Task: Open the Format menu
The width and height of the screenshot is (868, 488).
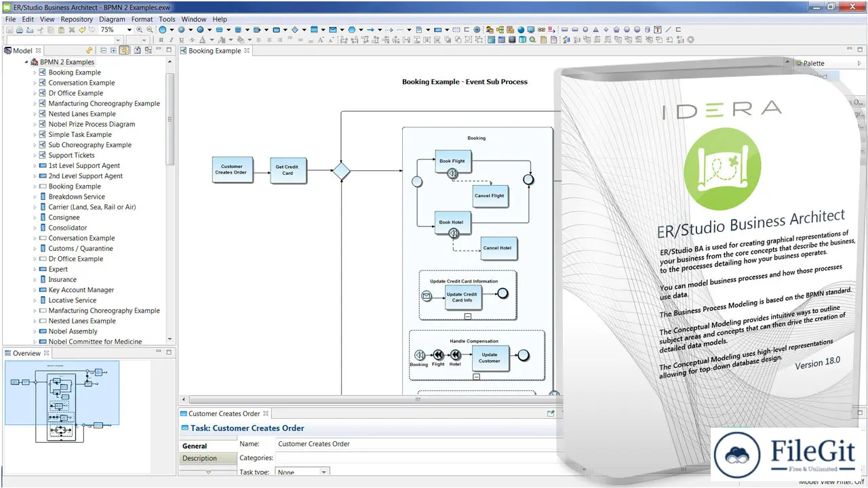Action: [x=142, y=20]
